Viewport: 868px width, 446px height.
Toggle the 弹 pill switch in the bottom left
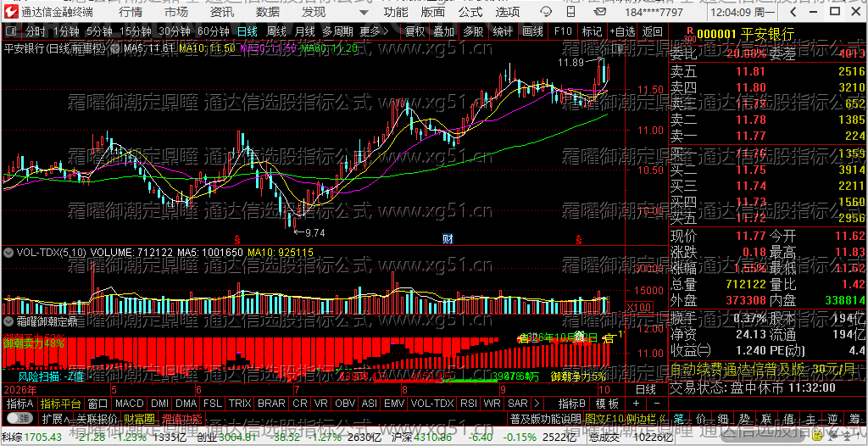[19, 417]
